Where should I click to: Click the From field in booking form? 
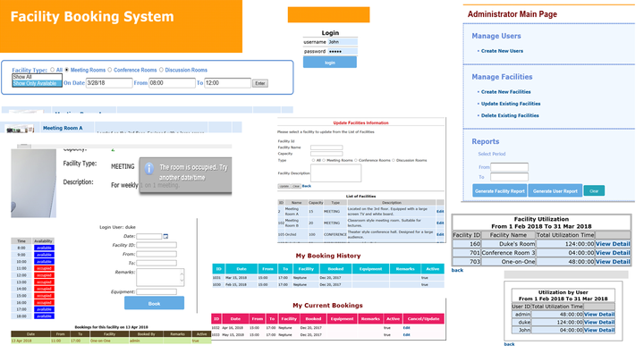click(157, 254)
